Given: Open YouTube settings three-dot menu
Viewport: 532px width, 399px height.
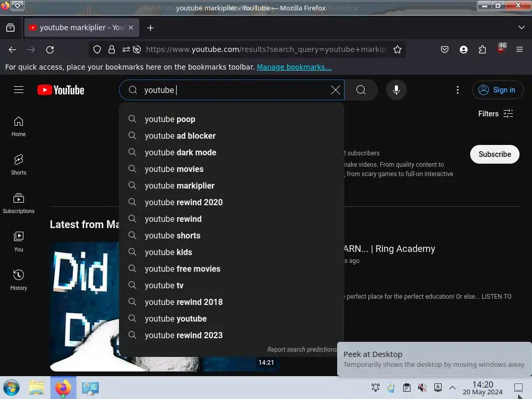Looking at the screenshot, I should 457,90.
